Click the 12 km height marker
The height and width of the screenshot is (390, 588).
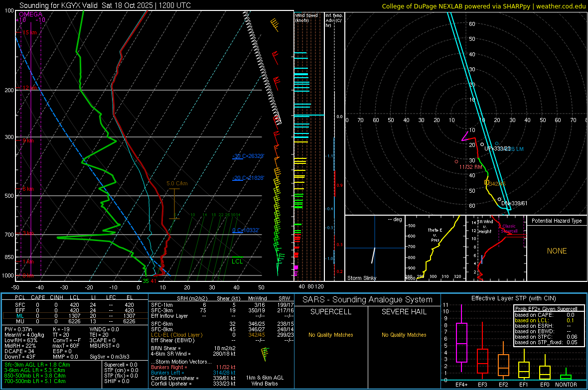[29, 88]
